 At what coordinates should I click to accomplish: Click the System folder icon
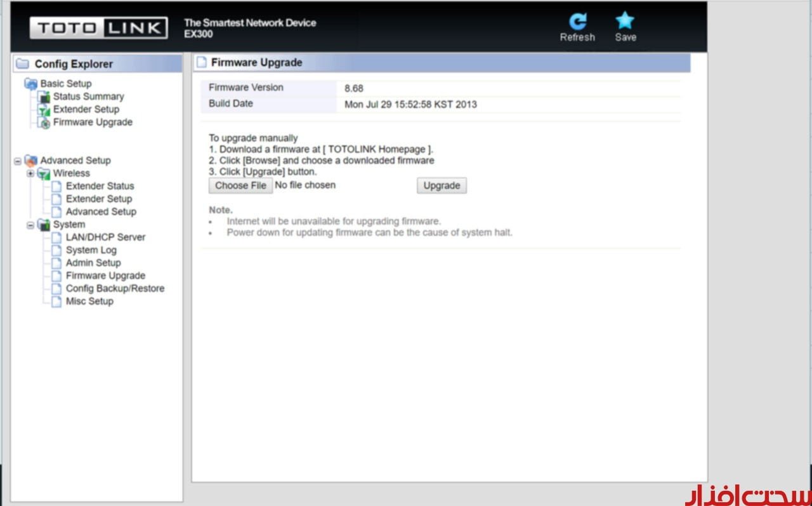44,225
